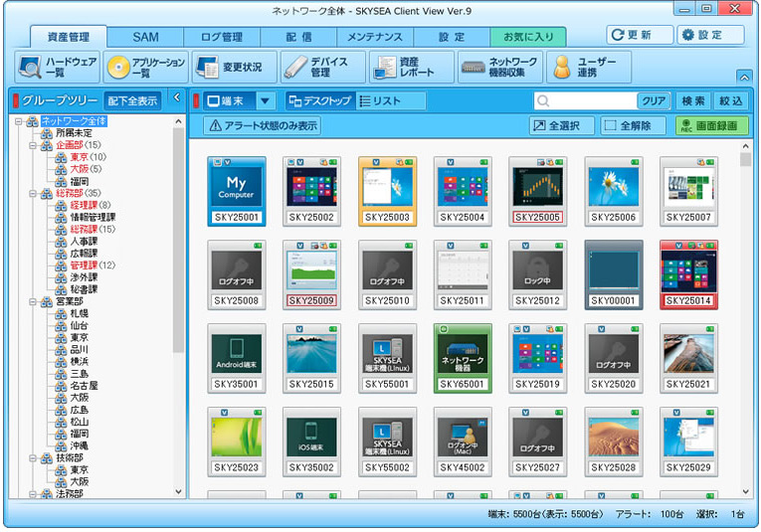Screen dimensions: 761x532
Task: Open the 設定 tab
Action: (x=452, y=37)
